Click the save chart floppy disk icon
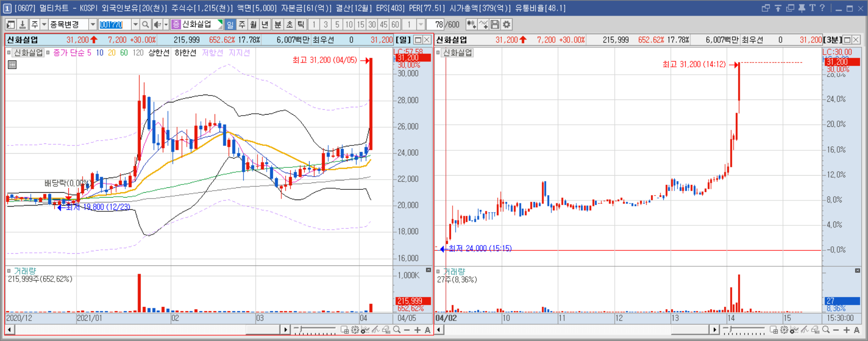Image resolution: width=868 pixels, height=341 pixels. (x=495, y=24)
